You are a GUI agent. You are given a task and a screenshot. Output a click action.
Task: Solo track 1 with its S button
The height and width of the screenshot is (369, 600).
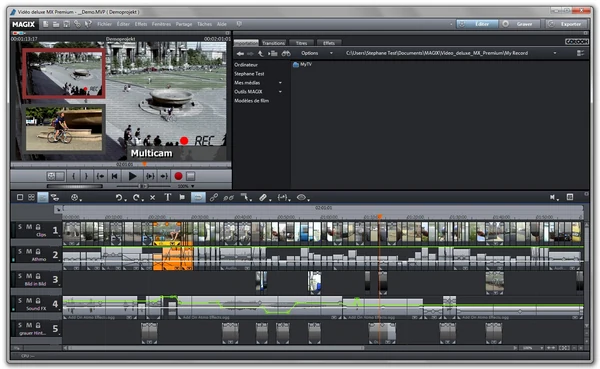point(20,227)
